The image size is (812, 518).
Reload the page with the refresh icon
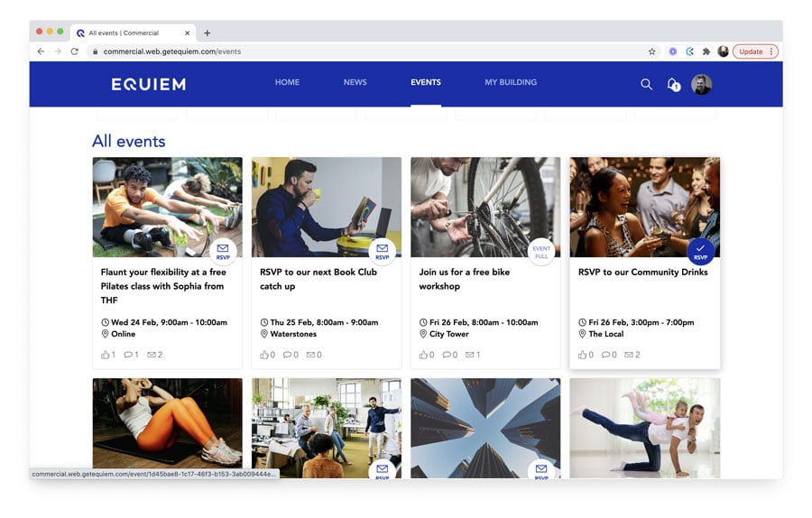click(x=74, y=51)
